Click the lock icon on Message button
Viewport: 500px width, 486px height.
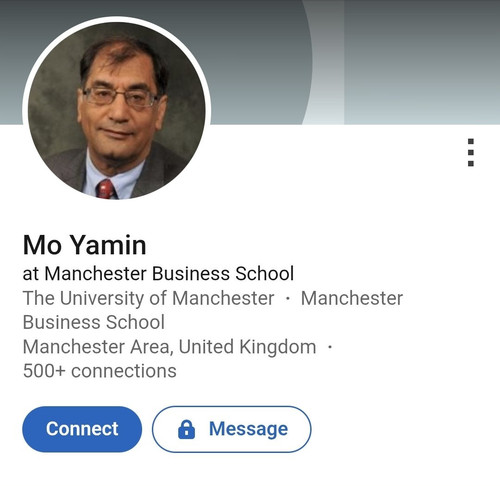(x=186, y=429)
